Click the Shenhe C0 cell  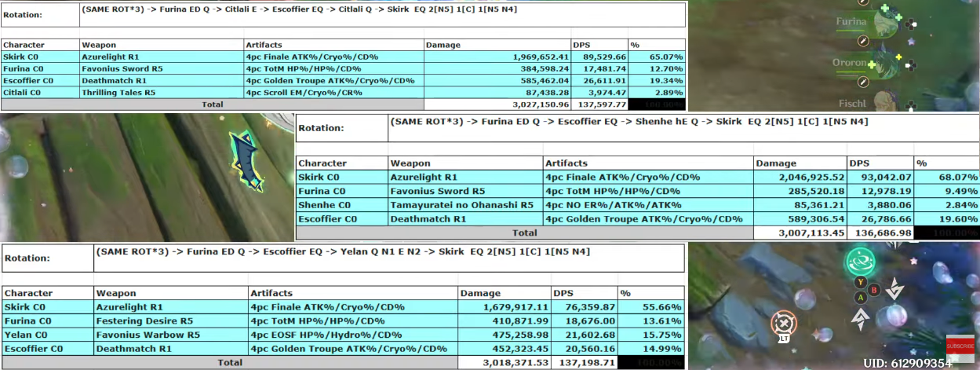point(342,205)
